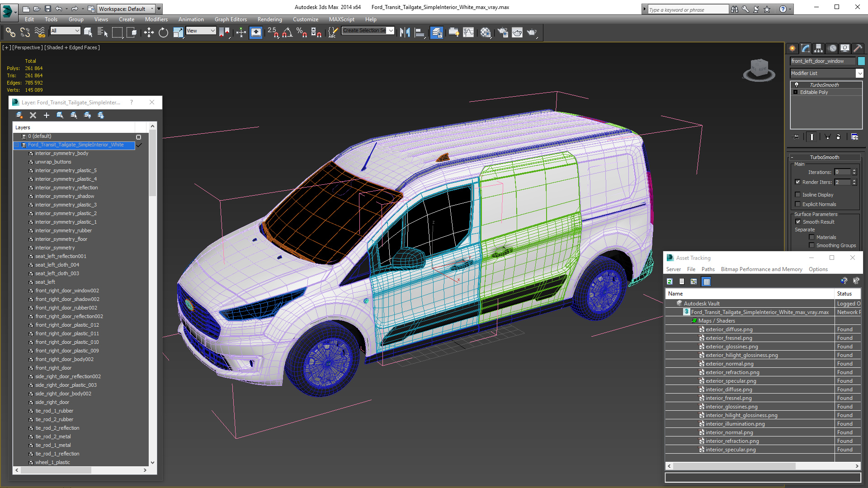Open selection filter All dropdown
Image resolution: width=868 pixels, height=488 pixels.
click(65, 31)
